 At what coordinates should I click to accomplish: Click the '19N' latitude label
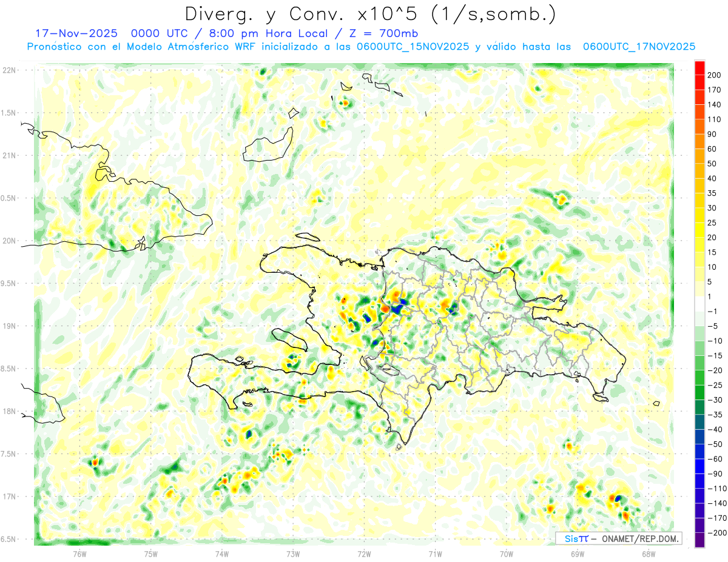(x=10, y=326)
